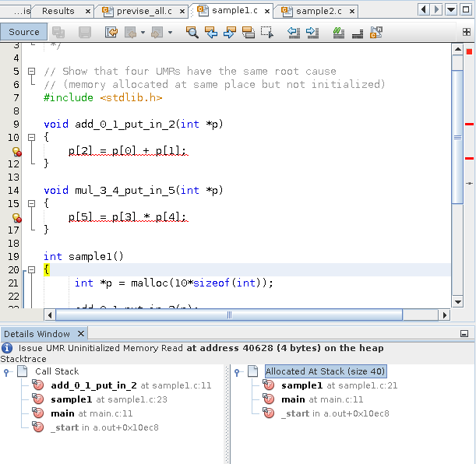This screenshot has width=476, height=464.
Task: Collapse mul_3_4_put_in_5 body fold at line 15
Action: [31, 204]
